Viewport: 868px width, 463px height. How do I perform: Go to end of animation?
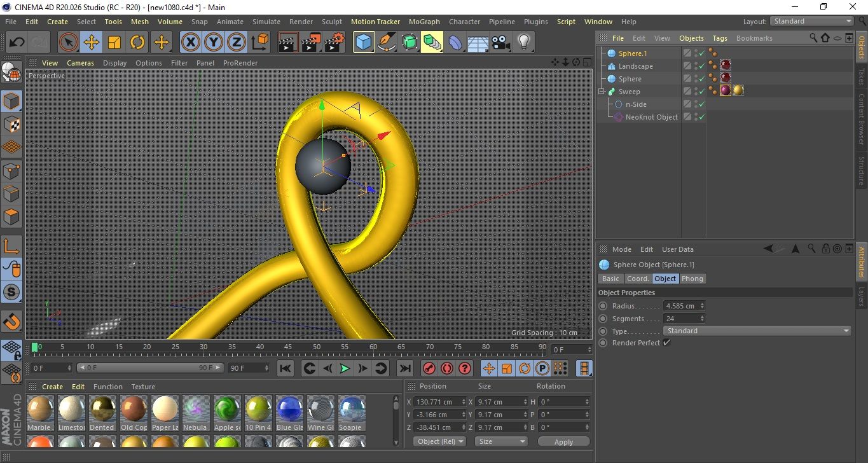coord(404,368)
